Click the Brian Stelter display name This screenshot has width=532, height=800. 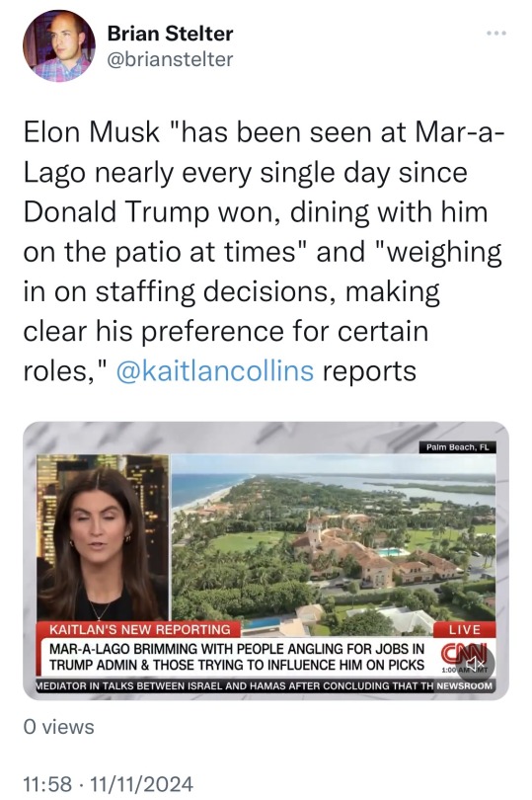170,34
